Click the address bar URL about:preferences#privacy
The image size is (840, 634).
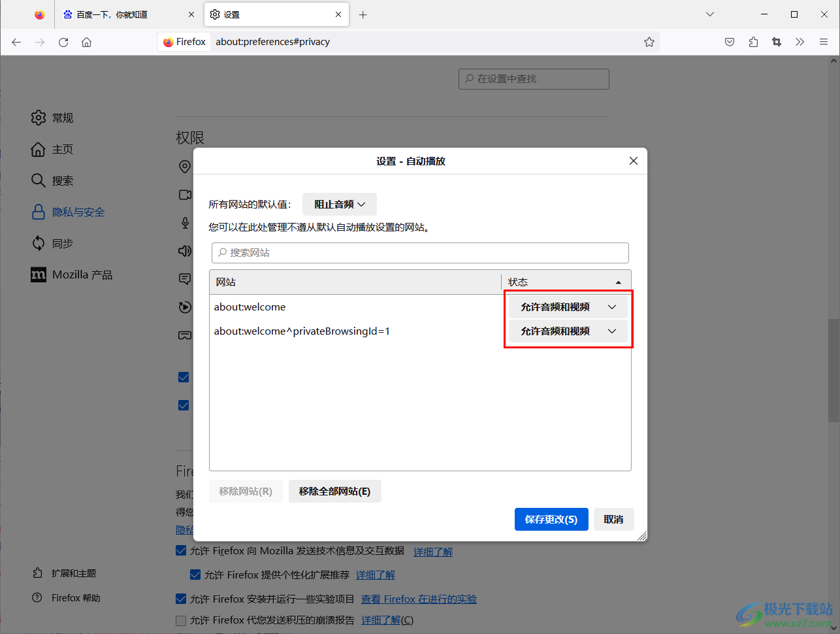(272, 42)
